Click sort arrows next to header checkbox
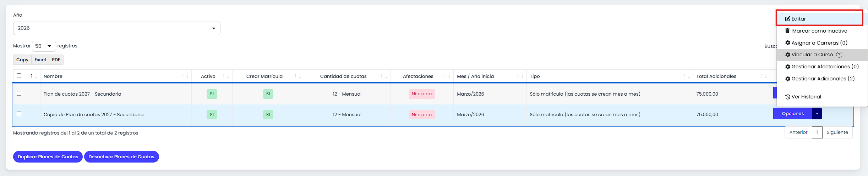This screenshot has height=176, width=868. [x=34, y=76]
